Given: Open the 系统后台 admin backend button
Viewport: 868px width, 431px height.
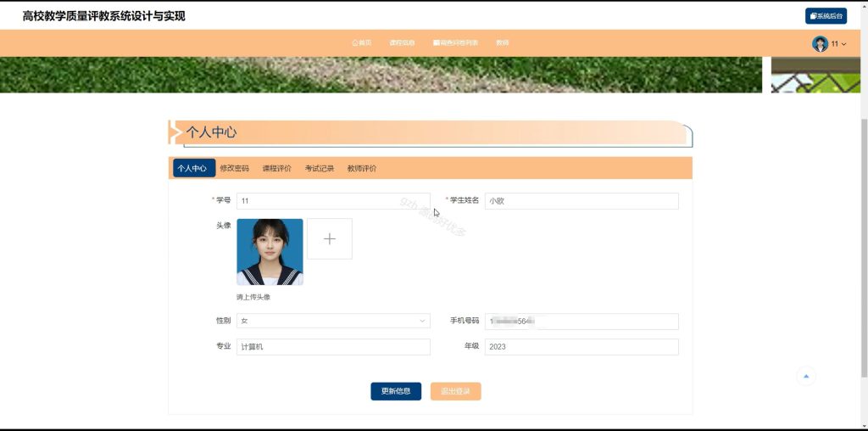Looking at the screenshot, I should point(826,16).
